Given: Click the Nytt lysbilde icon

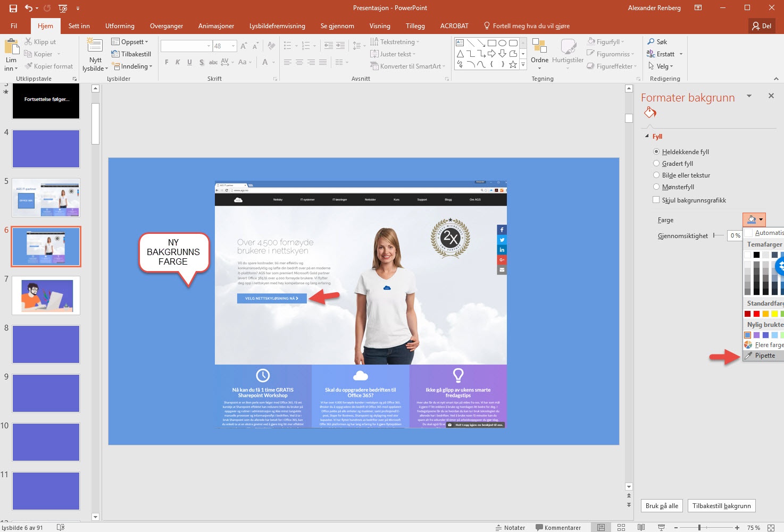Looking at the screenshot, I should [x=95, y=46].
